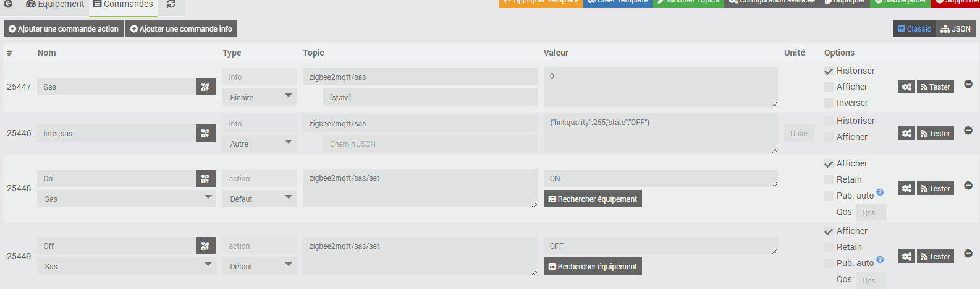Choose icon for the Sas command name
Screen dimensions: 980x289
(205, 87)
